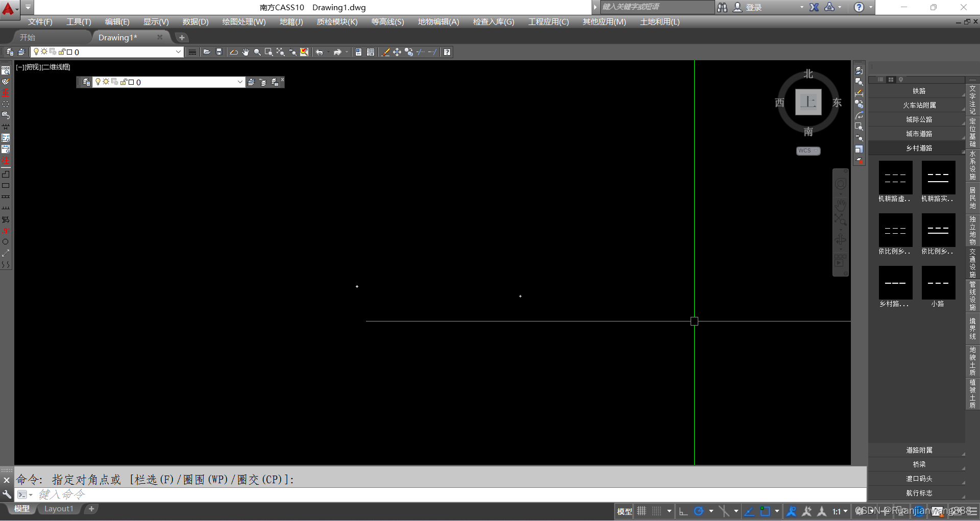980x521 pixels.
Task: Click the Layer Previous icon in the main toolbar
Action: 21,52
